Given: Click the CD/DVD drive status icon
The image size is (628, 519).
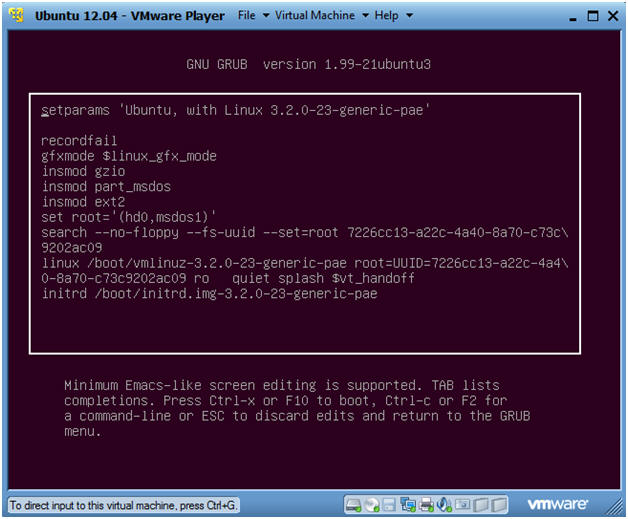Looking at the screenshot, I should (372, 505).
